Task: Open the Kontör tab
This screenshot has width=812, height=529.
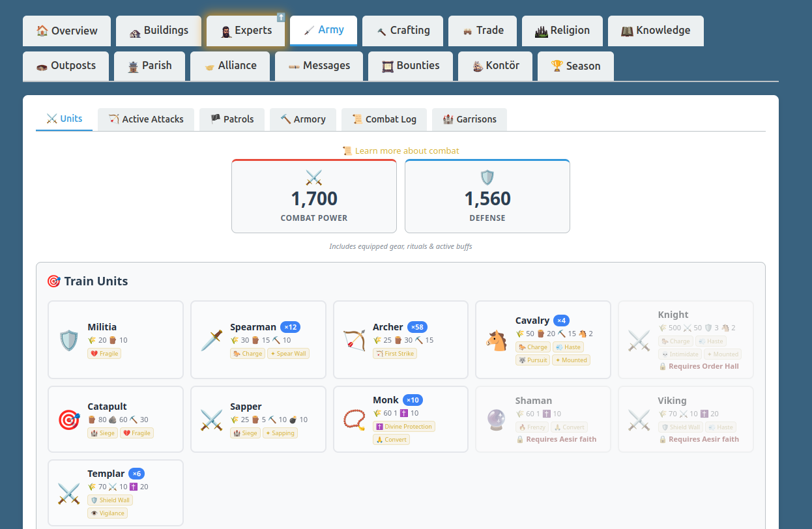Action: point(495,66)
